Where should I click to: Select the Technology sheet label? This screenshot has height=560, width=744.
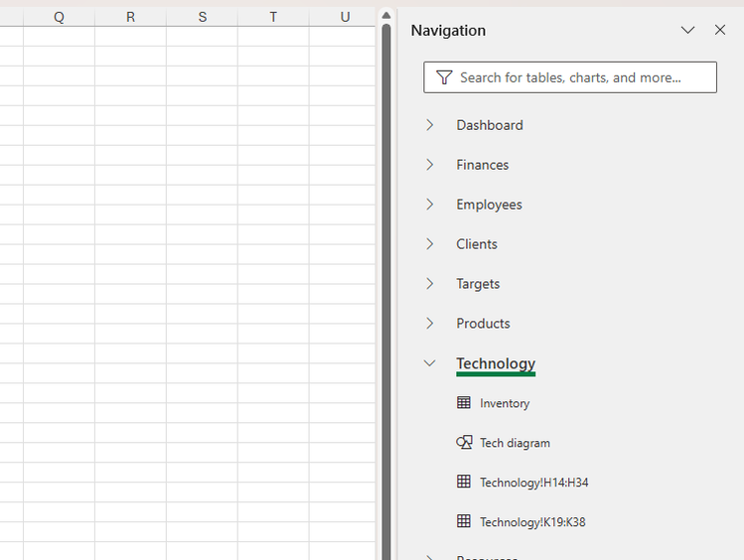[496, 363]
